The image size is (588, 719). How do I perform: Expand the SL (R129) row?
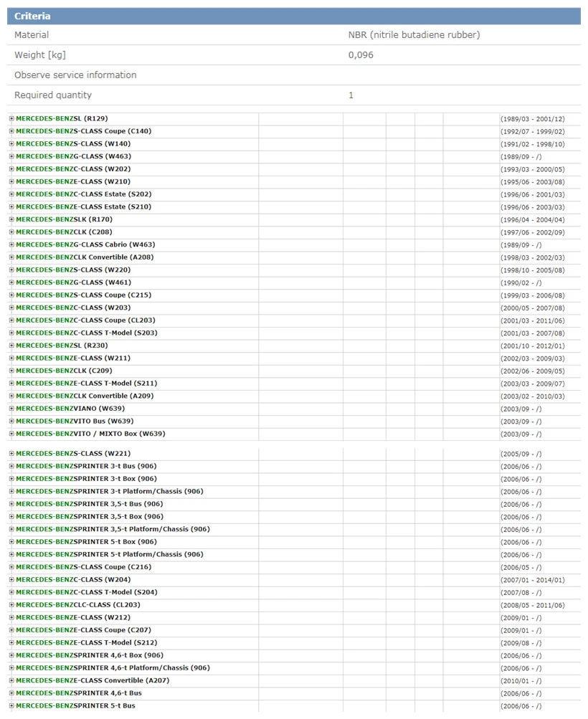tap(11, 118)
